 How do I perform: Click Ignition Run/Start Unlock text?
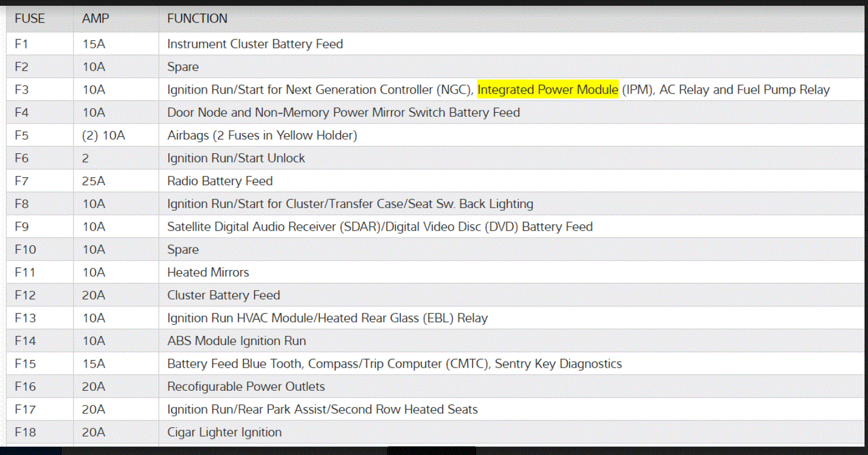pos(236,158)
